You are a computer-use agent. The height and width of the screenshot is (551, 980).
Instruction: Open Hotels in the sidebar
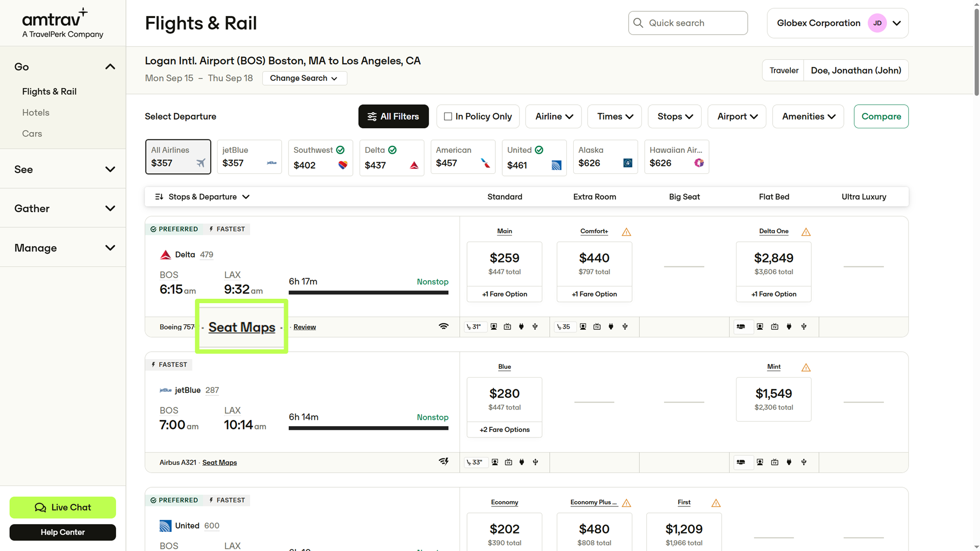[36, 113]
